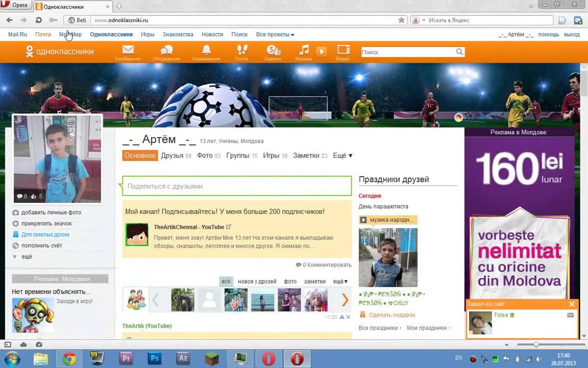This screenshot has height=368, width=588.
Task: Click the search magnifier icon in Поиск
Action: (x=459, y=52)
